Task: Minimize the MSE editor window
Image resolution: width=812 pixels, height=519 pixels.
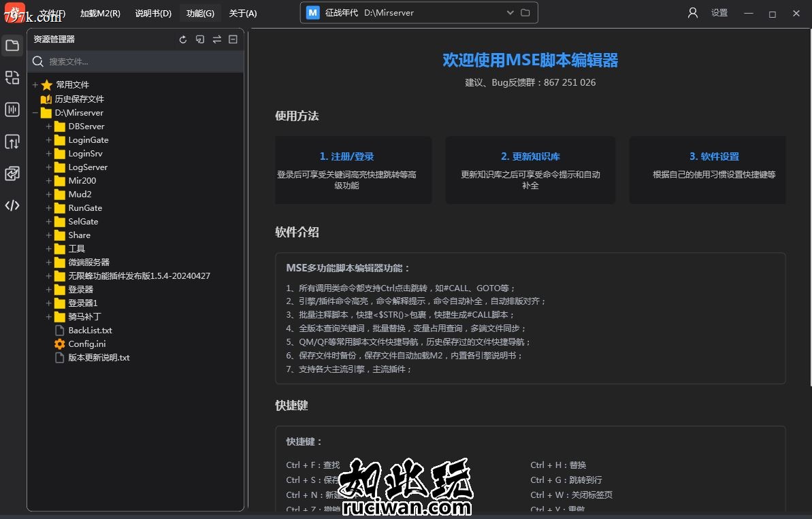Action: [748, 14]
